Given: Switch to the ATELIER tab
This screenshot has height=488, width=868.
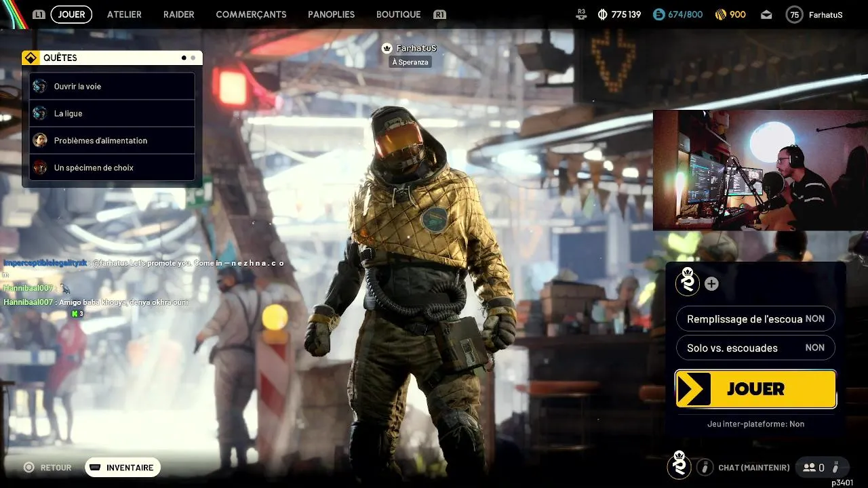Looking at the screenshot, I should coord(124,14).
